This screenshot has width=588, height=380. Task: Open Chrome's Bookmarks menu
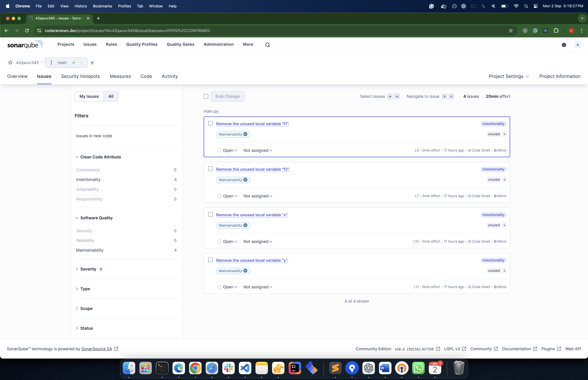tap(102, 6)
